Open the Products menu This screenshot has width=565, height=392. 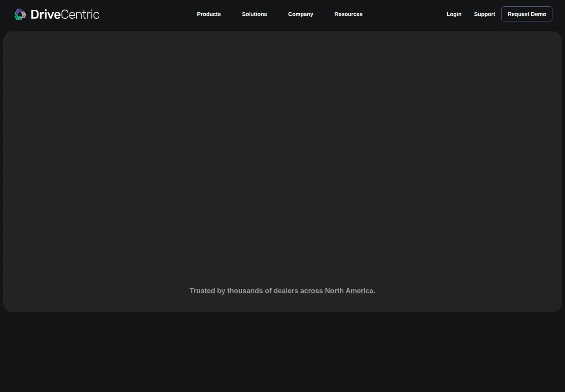(209, 14)
